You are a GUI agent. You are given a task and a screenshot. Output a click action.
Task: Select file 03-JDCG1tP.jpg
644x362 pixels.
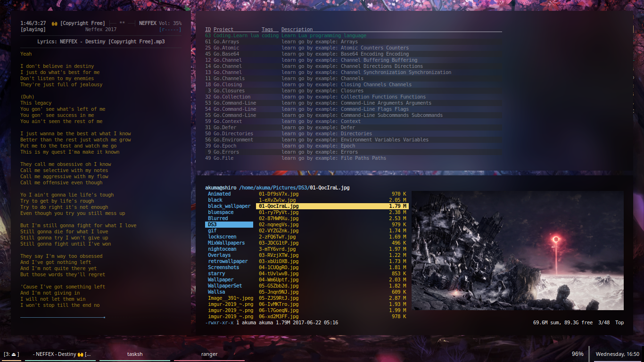click(332, 243)
